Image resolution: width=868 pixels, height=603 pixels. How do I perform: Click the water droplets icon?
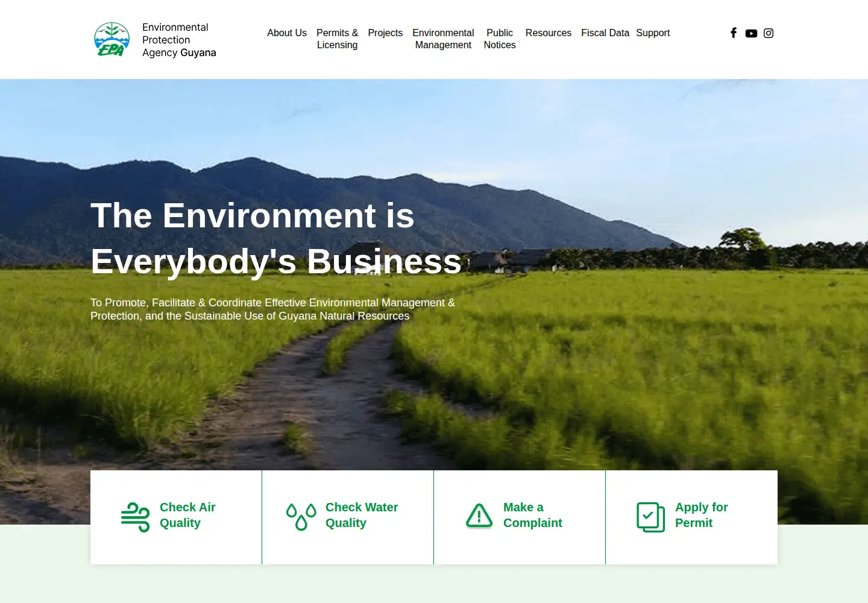tap(301, 517)
